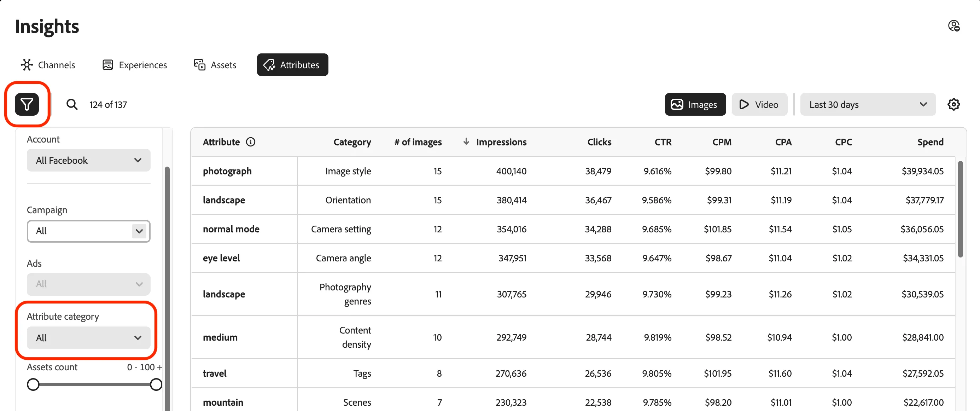Toggle the filter panel funnel icon

coord(27,104)
